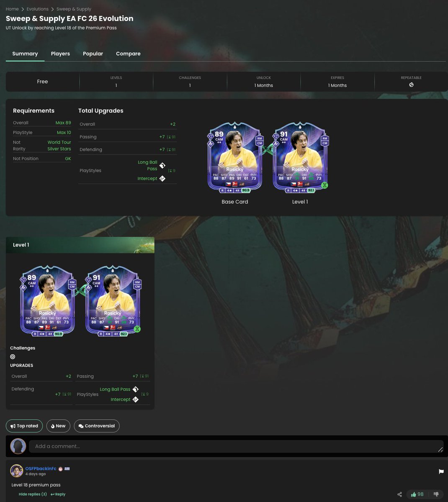Switch to the Players tab
This screenshot has width=448, height=502.
(60, 54)
